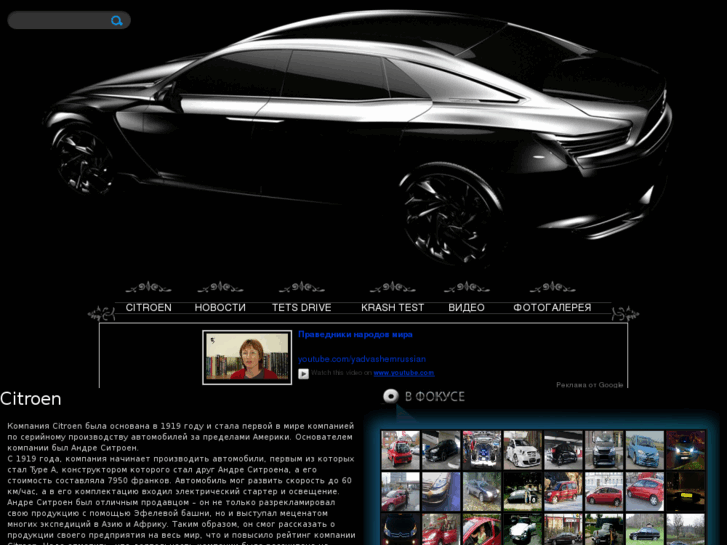Screen dimensions: 727x545
Task: Open the CITROEN menu item
Action: pyautogui.click(x=148, y=308)
